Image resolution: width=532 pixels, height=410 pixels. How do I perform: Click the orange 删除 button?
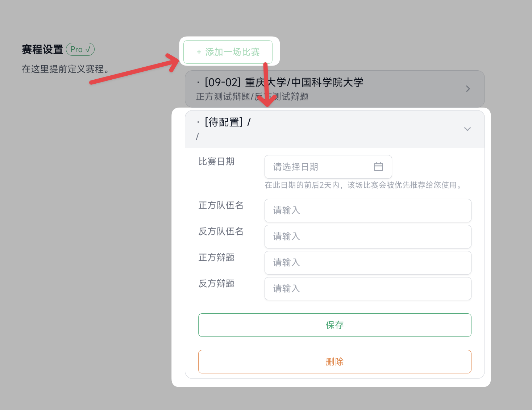point(334,361)
